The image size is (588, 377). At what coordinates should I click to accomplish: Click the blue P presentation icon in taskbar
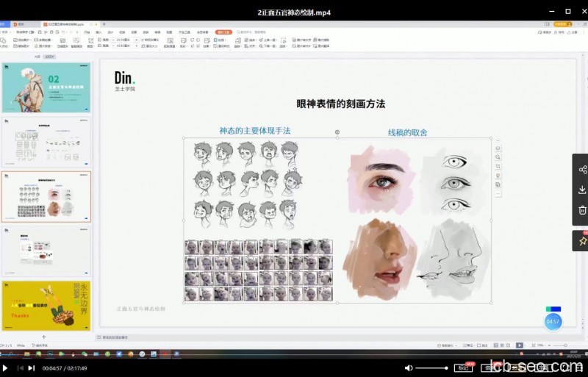176,353
